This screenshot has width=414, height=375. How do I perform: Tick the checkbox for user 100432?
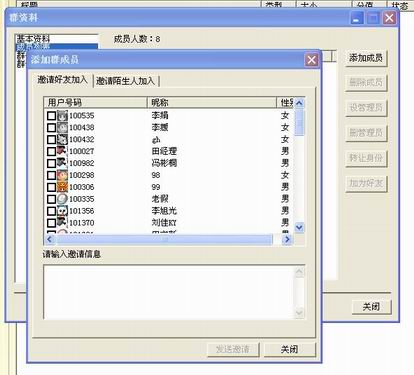(x=51, y=140)
